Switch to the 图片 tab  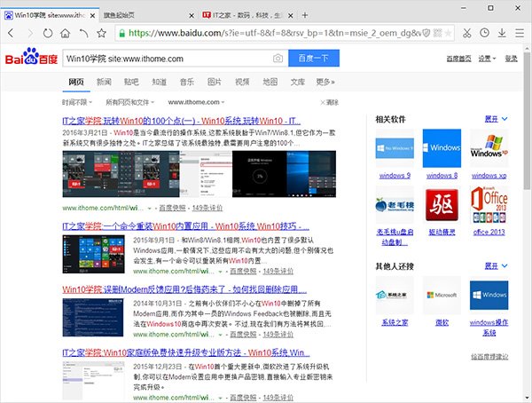(215, 82)
